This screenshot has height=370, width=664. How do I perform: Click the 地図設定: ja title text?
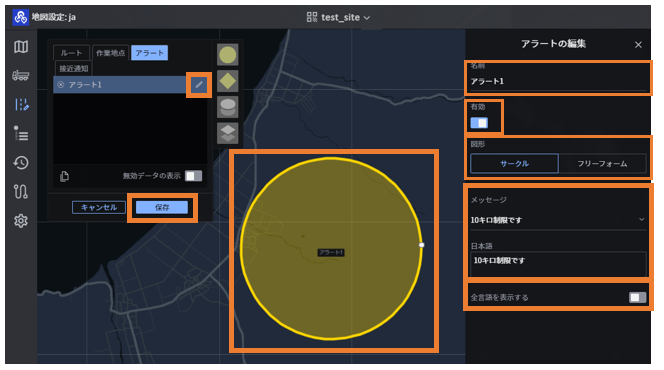point(54,17)
